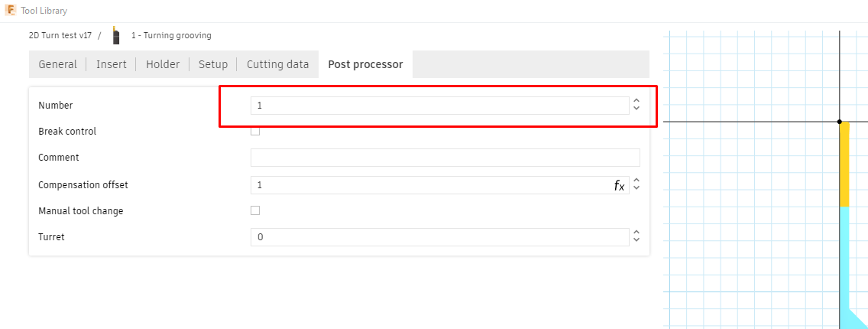Viewport: 868px width, 329px height.
Task: Increase Number with the up arrow
Action: [636, 101]
